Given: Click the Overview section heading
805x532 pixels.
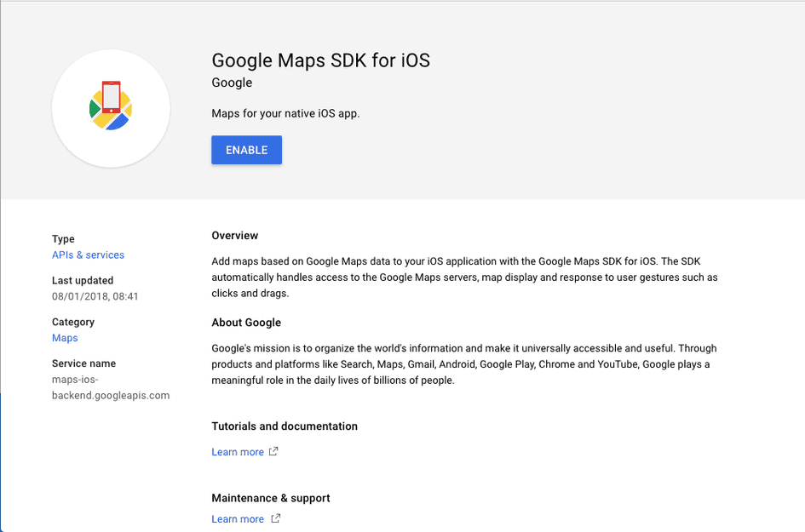Looking at the screenshot, I should [x=234, y=236].
